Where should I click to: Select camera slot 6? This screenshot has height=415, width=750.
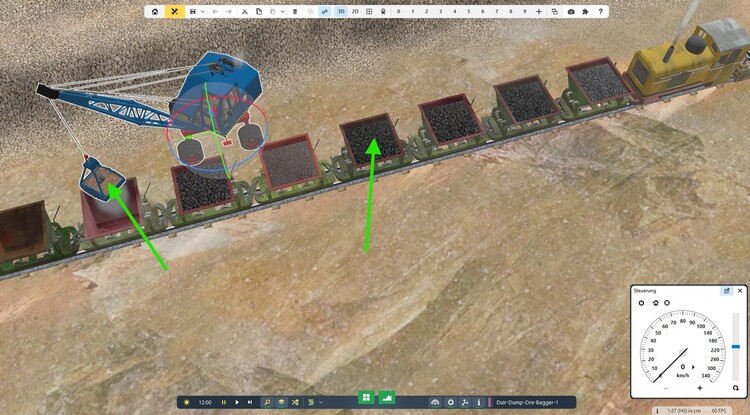pos(483,11)
